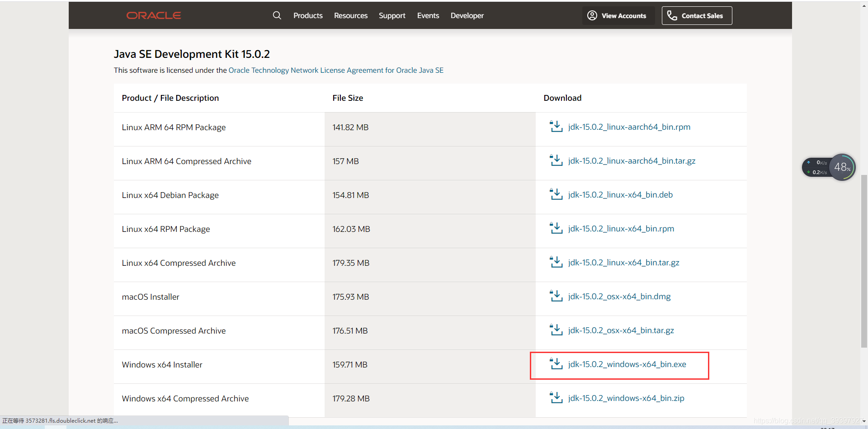Click download icon for osx-x64 tar.gz
Image resolution: width=868 pixels, height=429 pixels.
pyautogui.click(x=556, y=330)
